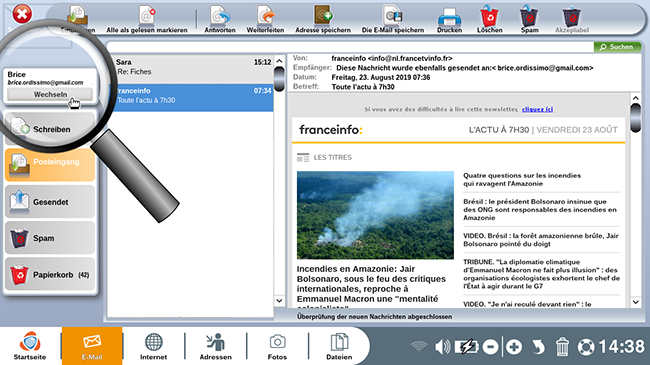Delete the message with the Löschen icon
The height and width of the screenshot is (365, 650).
point(490,19)
